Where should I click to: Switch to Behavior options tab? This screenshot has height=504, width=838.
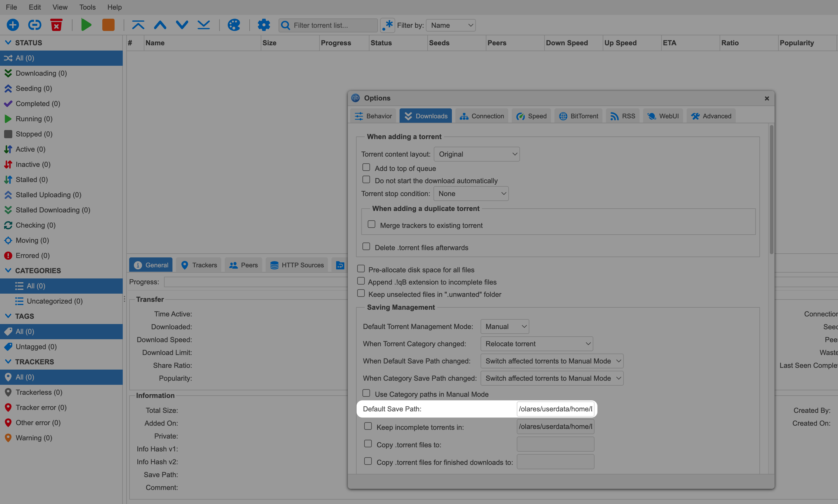tap(373, 116)
